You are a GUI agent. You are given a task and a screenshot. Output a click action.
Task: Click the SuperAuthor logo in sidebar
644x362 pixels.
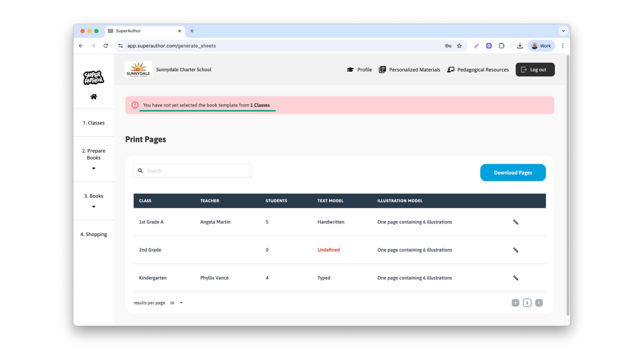click(x=94, y=77)
